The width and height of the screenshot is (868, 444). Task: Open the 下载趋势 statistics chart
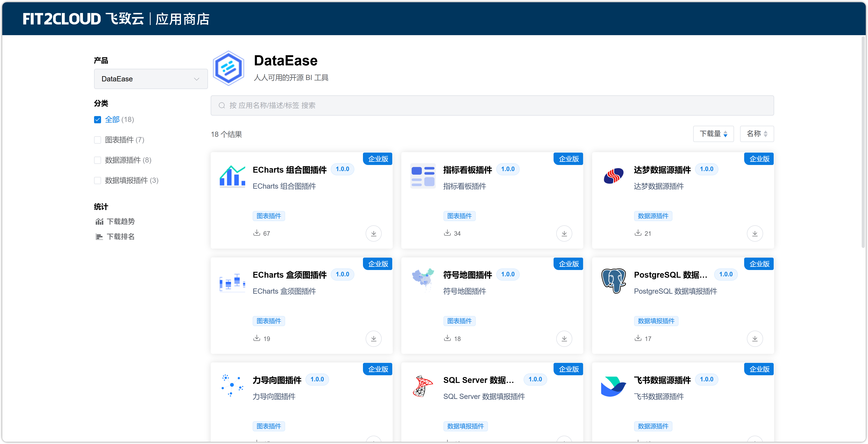tap(115, 222)
